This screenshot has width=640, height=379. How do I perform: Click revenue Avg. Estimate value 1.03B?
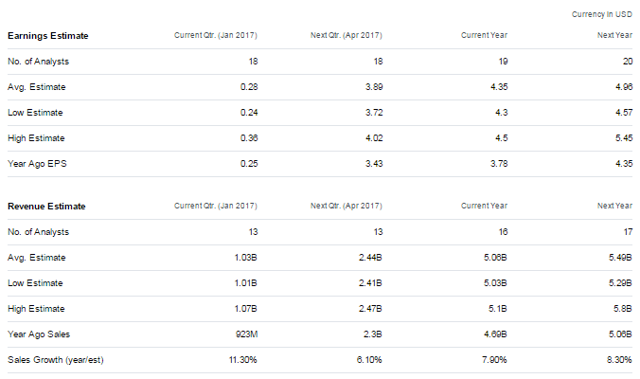(246, 257)
